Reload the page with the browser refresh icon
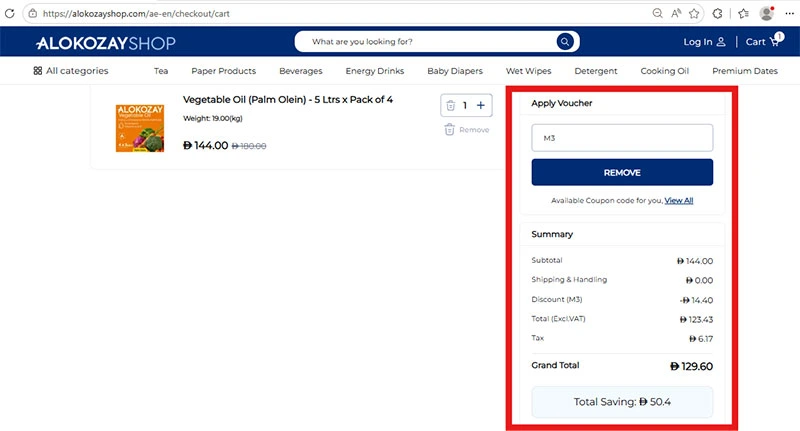Viewport: 800px width, 431px height. pos(9,14)
